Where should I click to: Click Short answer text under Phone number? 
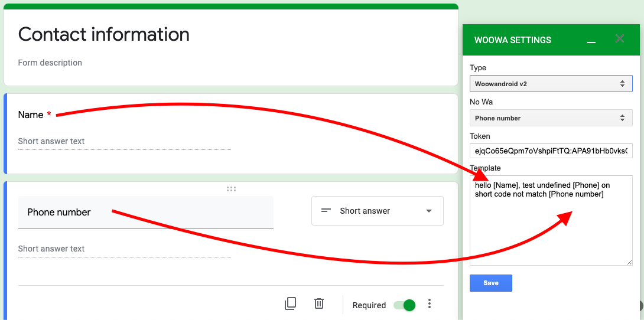click(x=51, y=249)
